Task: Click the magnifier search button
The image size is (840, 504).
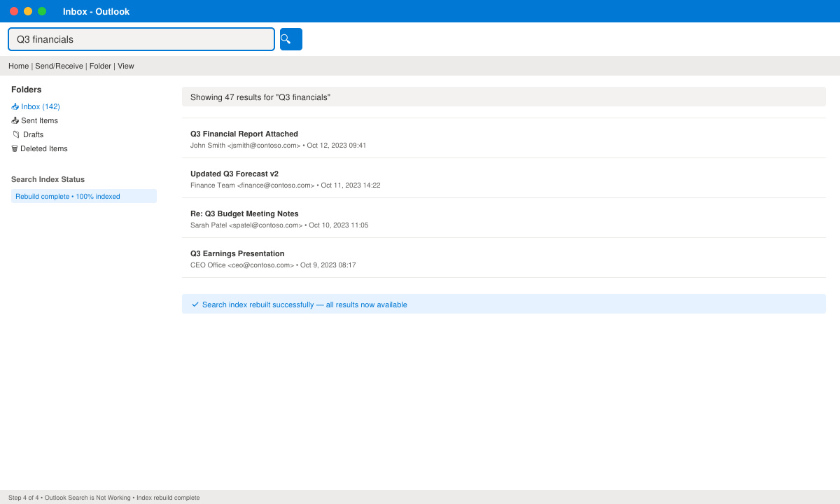Action: tap(291, 39)
